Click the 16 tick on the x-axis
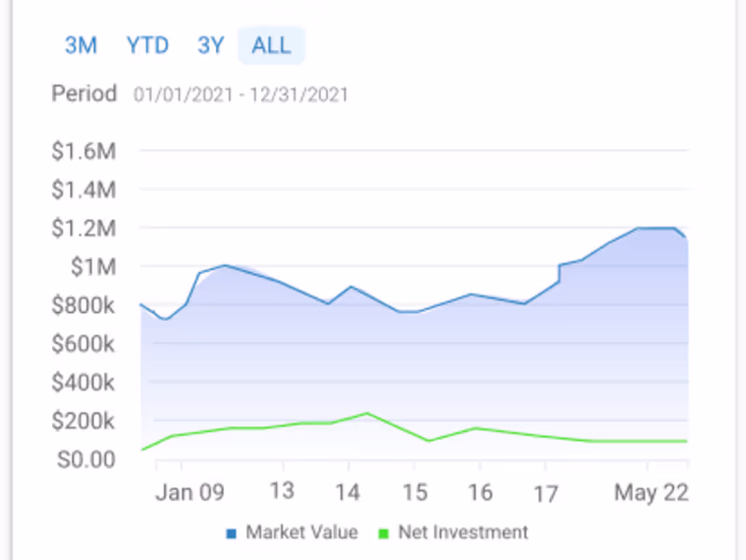This screenshot has height=560, width=746. (x=480, y=493)
